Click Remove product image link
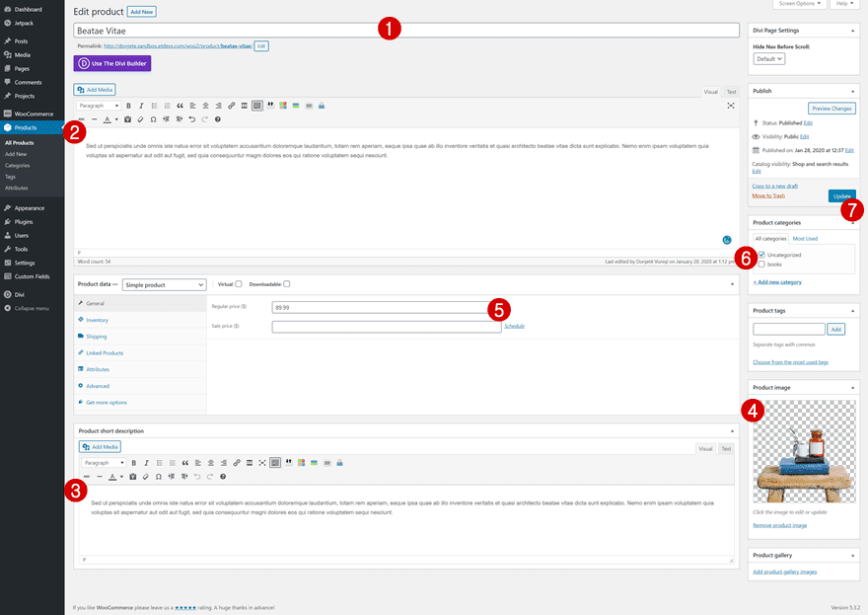The width and height of the screenshot is (868, 615). [x=779, y=526]
